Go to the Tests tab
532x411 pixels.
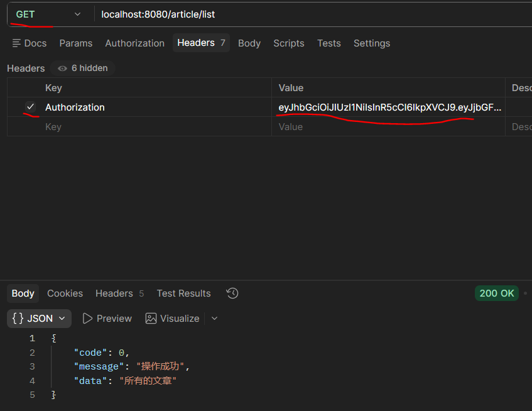click(328, 43)
